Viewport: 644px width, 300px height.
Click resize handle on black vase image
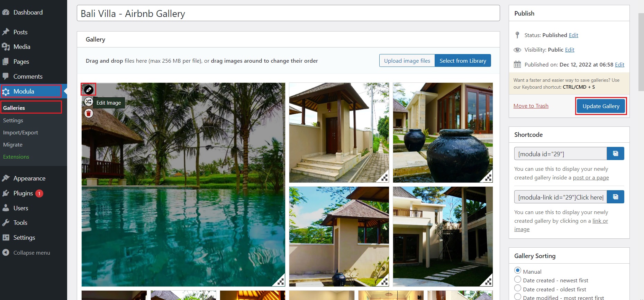point(488,177)
